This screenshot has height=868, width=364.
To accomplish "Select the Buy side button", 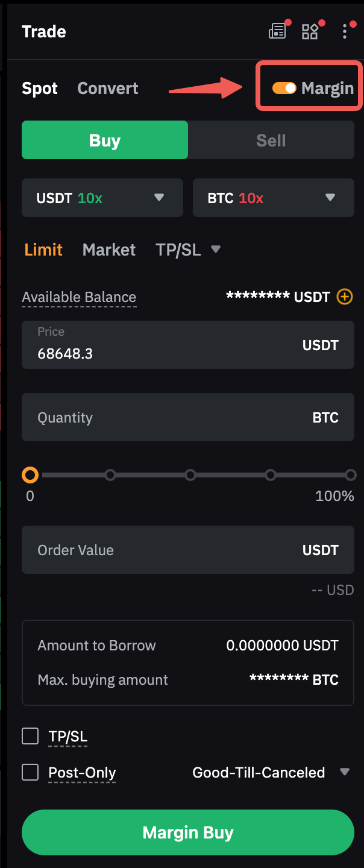I will coord(105,140).
